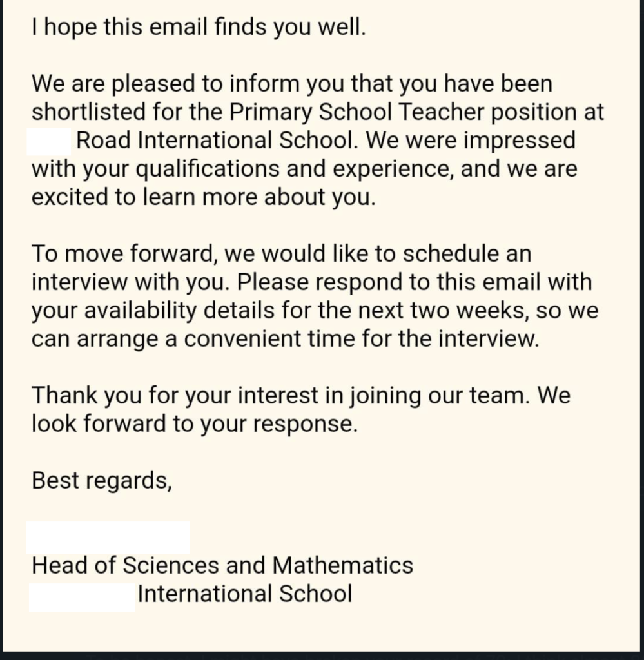Click 'Please respond to this email'

click(x=389, y=282)
